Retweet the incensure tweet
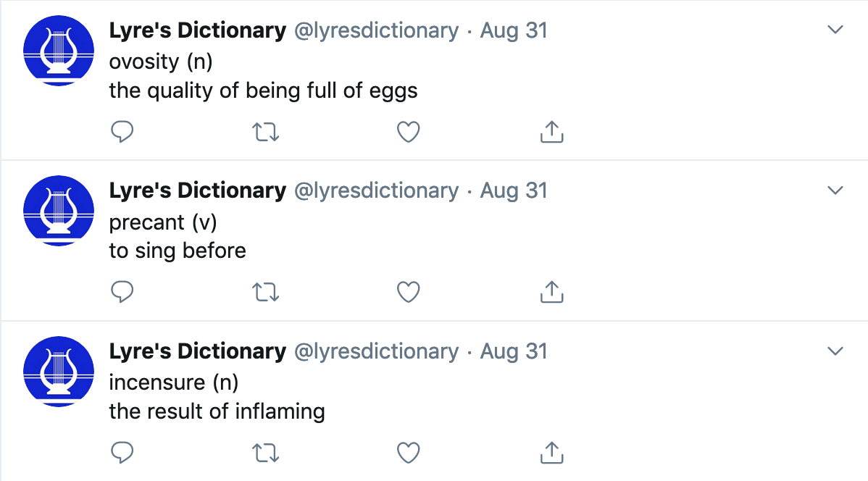The width and height of the screenshot is (868, 481). pyautogui.click(x=266, y=453)
